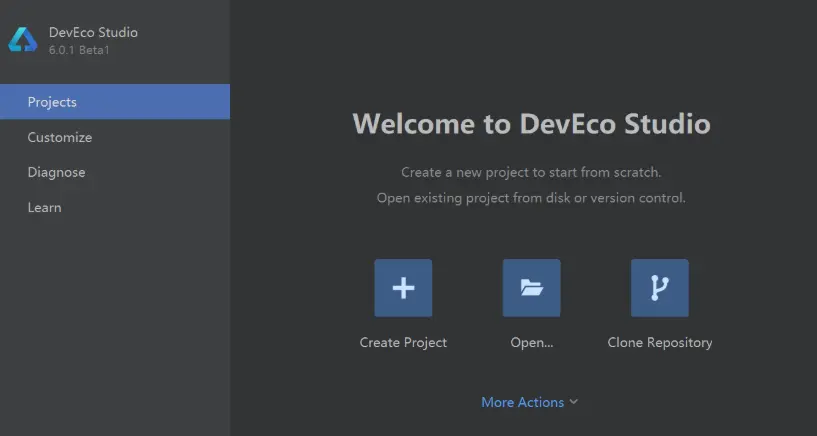Image resolution: width=817 pixels, height=436 pixels.
Task: Click the DevEco Studio logo icon
Action: pyautogui.click(x=23, y=40)
